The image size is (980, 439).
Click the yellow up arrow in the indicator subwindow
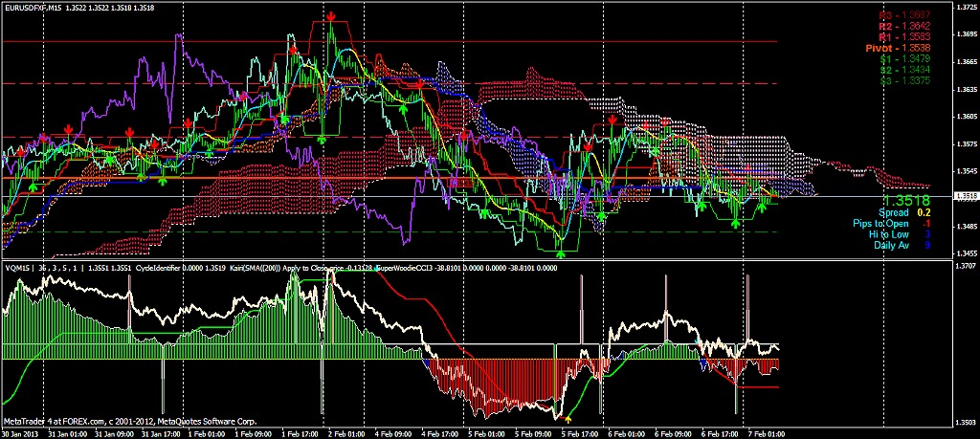(568, 418)
